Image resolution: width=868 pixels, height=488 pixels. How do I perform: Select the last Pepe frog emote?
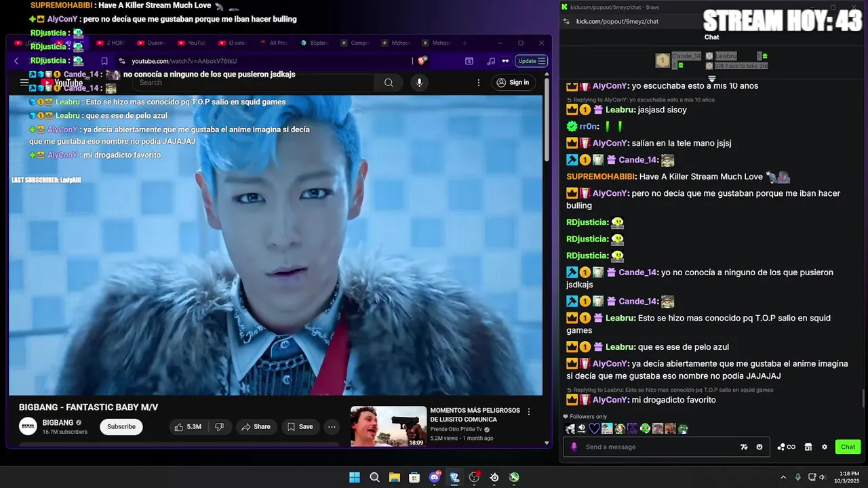tap(683, 428)
